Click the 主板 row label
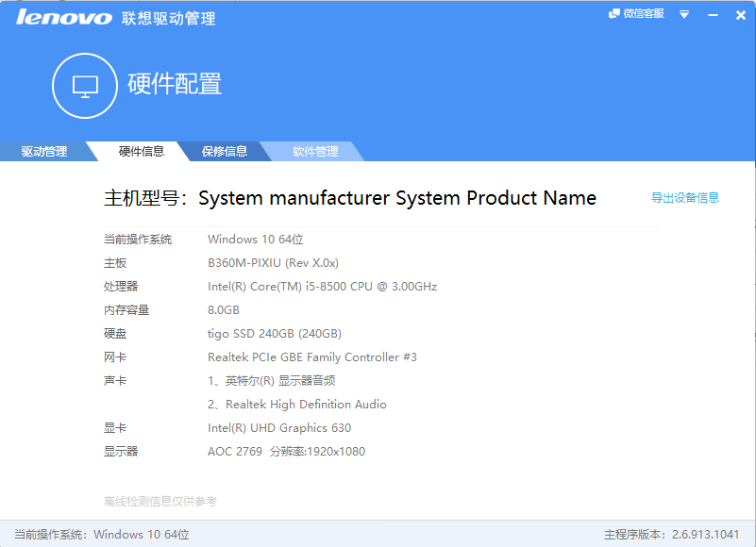This screenshot has width=756, height=547. click(115, 263)
